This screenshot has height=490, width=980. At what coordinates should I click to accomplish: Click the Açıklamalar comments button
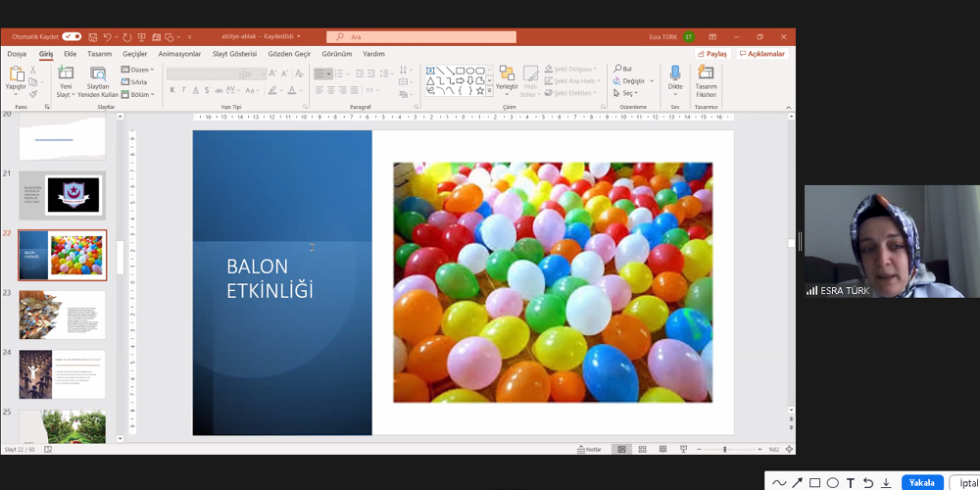click(761, 54)
